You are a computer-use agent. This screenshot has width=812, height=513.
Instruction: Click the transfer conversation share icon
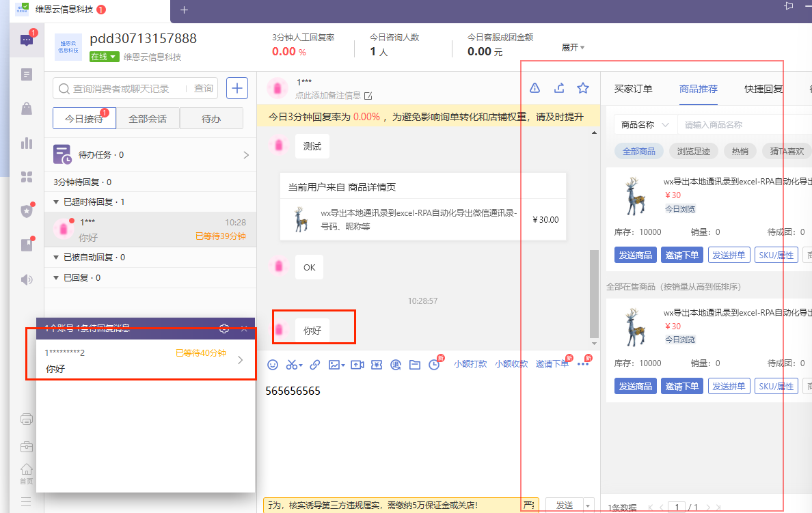point(559,87)
